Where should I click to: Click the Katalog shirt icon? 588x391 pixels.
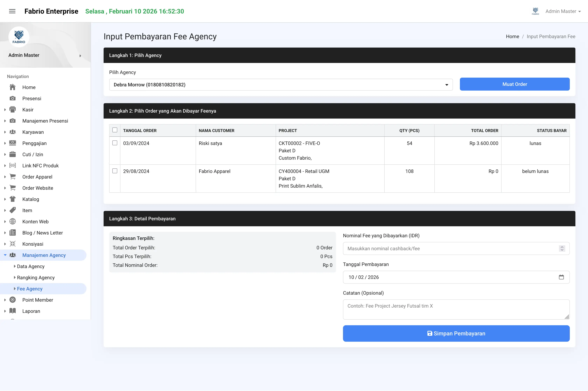(12, 199)
